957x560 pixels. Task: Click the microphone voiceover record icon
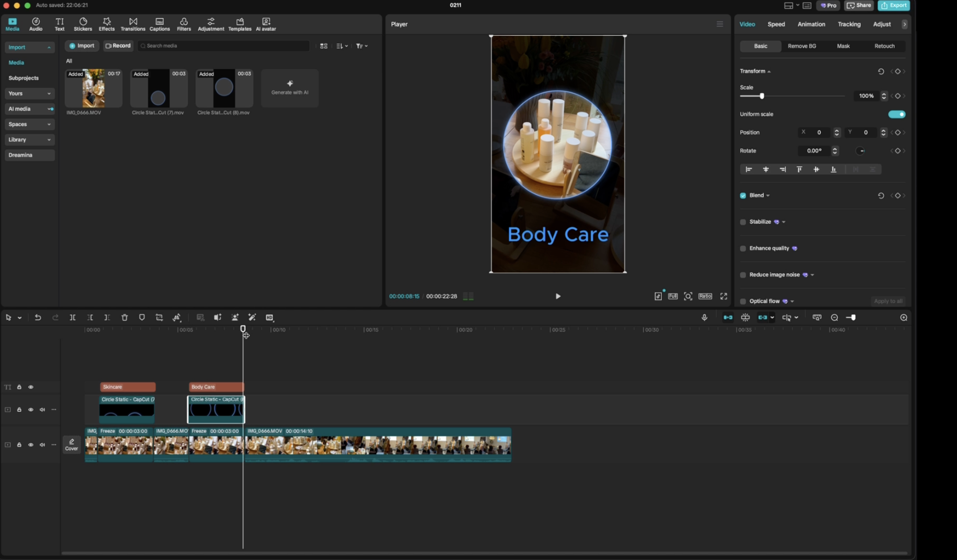tap(704, 317)
